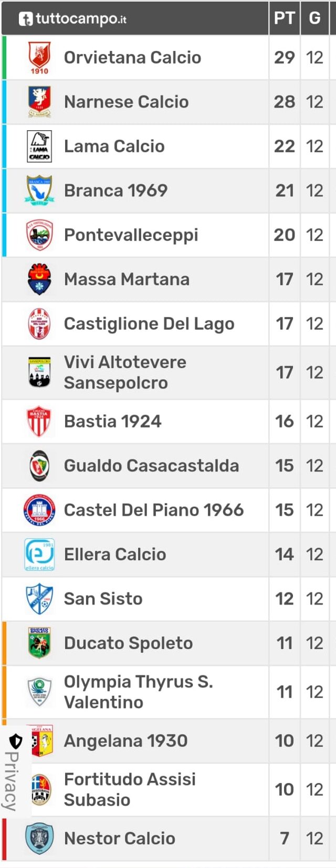Viewport: 336px width, 868px height.
Task: Click the Bastia 1924 striped crest
Action: pos(39,422)
